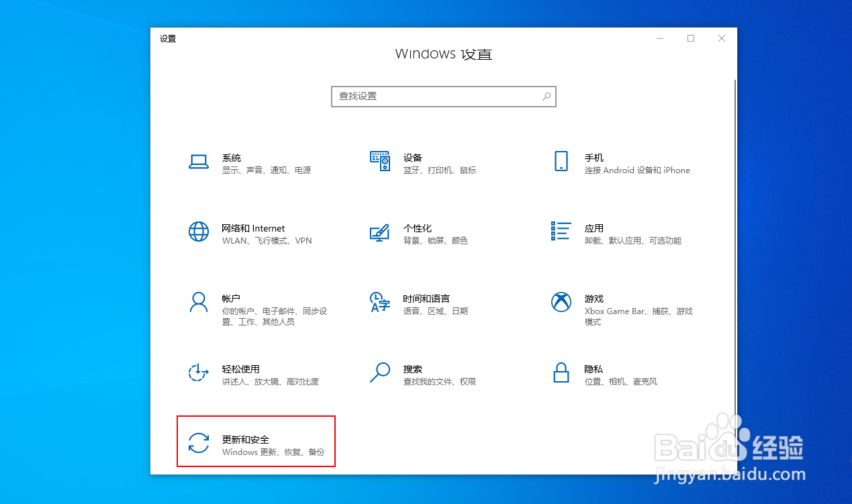Open the Accounts person icon
Image resolution: width=852 pixels, height=504 pixels.
pyautogui.click(x=199, y=302)
